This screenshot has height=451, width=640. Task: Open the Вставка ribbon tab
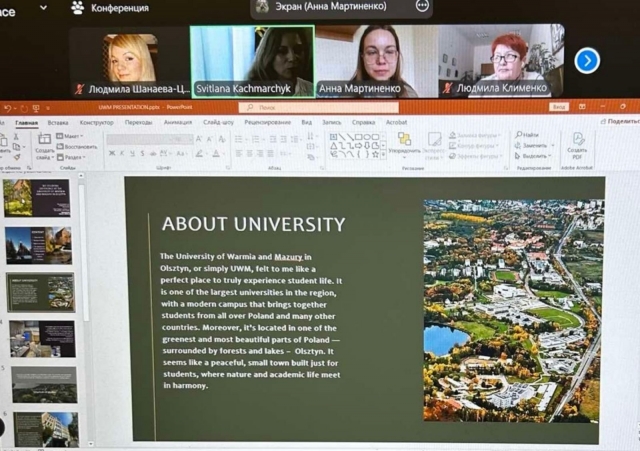coord(58,122)
